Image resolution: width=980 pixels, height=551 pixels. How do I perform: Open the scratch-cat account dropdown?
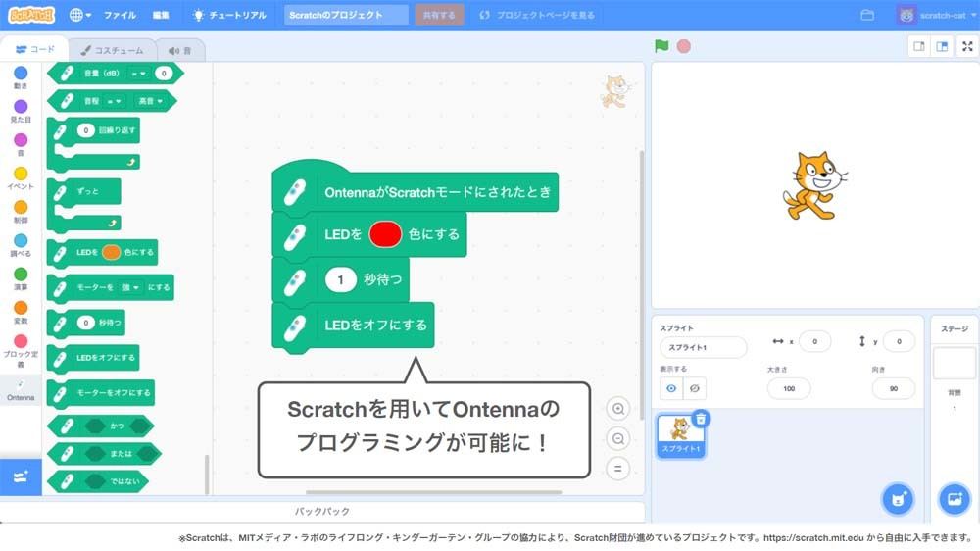coord(936,15)
